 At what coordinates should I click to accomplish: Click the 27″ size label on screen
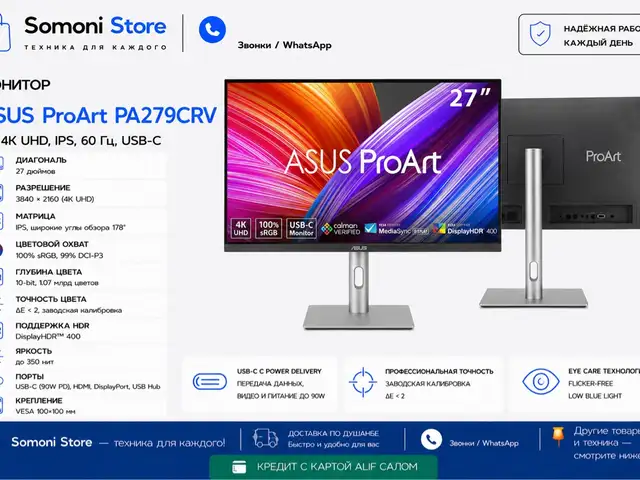click(x=470, y=98)
